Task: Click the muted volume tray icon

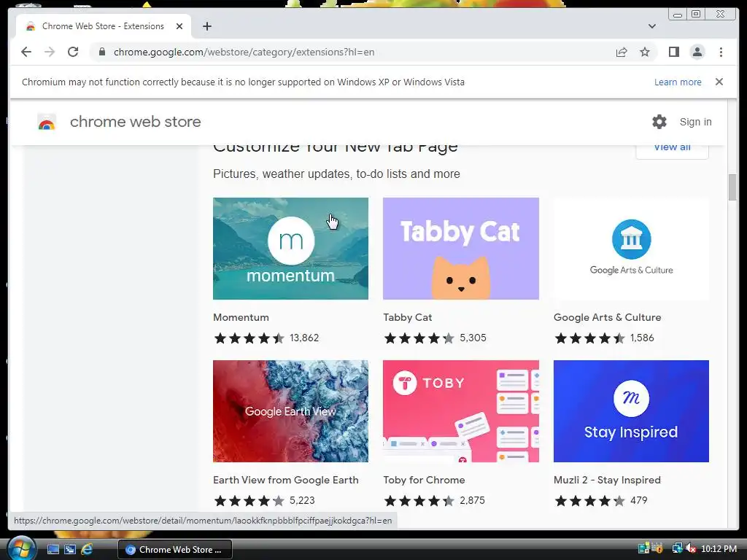Action: point(691,548)
